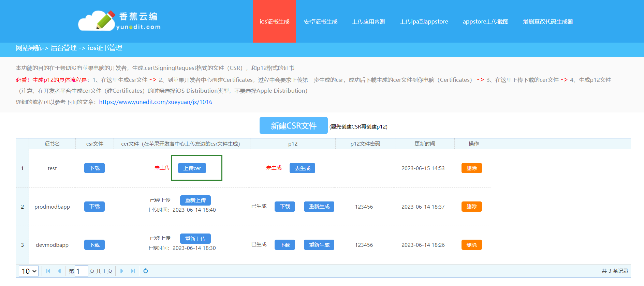Viewport: 644px width, 286px height.
Task: Click 已生成 status in devmodbapp row
Action: tap(259, 244)
